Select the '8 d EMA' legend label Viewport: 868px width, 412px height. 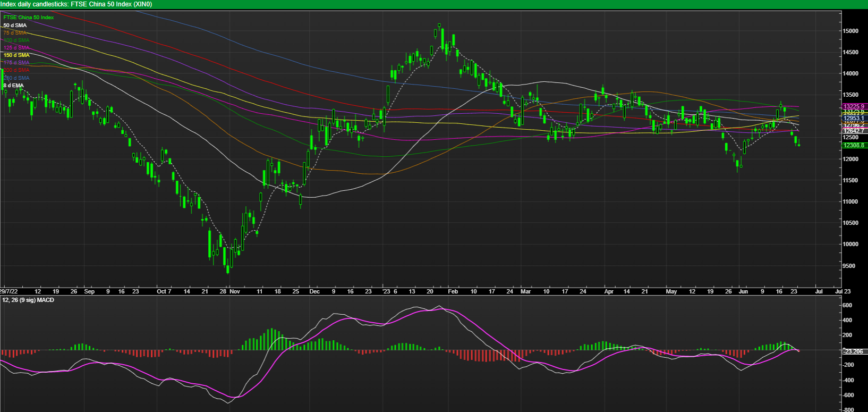tap(14, 86)
